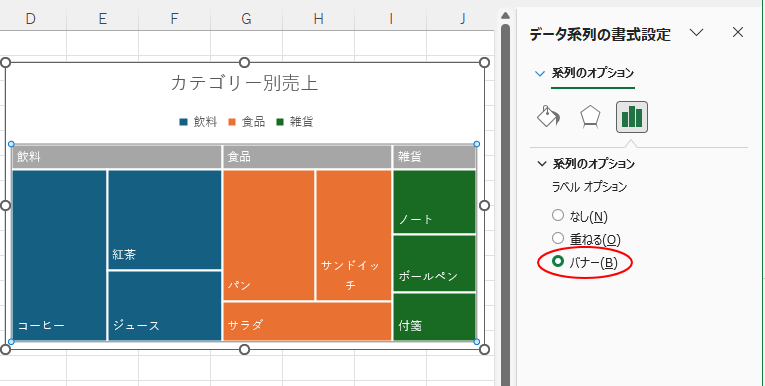765x386 pixels.
Task: Open the Series Options bar chart tab
Action: point(632,117)
